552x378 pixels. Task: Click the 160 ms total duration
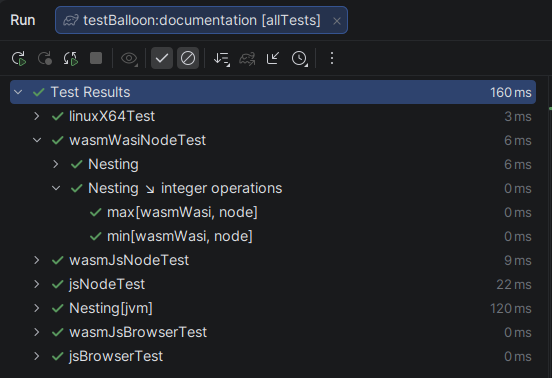tap(511, 93)
